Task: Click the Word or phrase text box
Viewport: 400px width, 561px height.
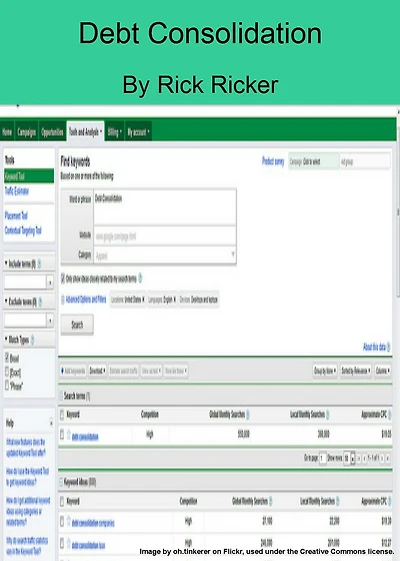Action: point(165,207)
